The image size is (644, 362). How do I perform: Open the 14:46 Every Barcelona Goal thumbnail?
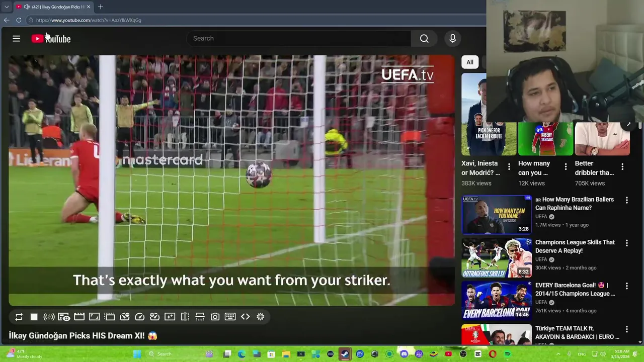(497, 300)
